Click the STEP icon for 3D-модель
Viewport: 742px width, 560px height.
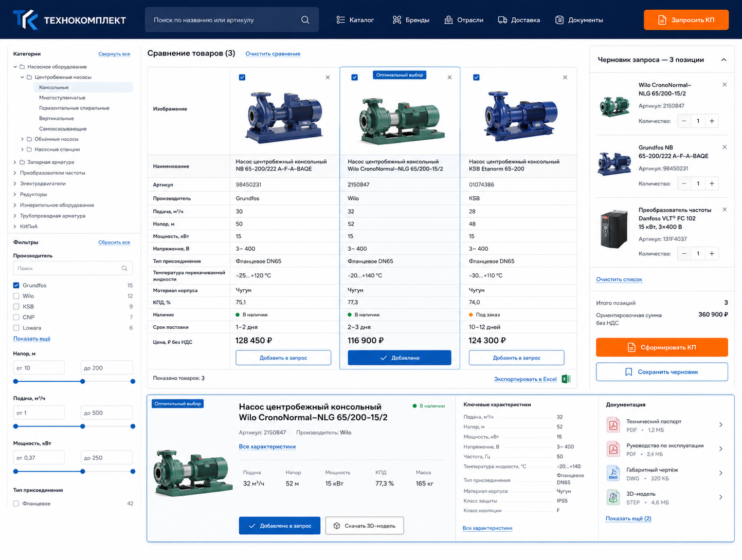pos(613,498)
